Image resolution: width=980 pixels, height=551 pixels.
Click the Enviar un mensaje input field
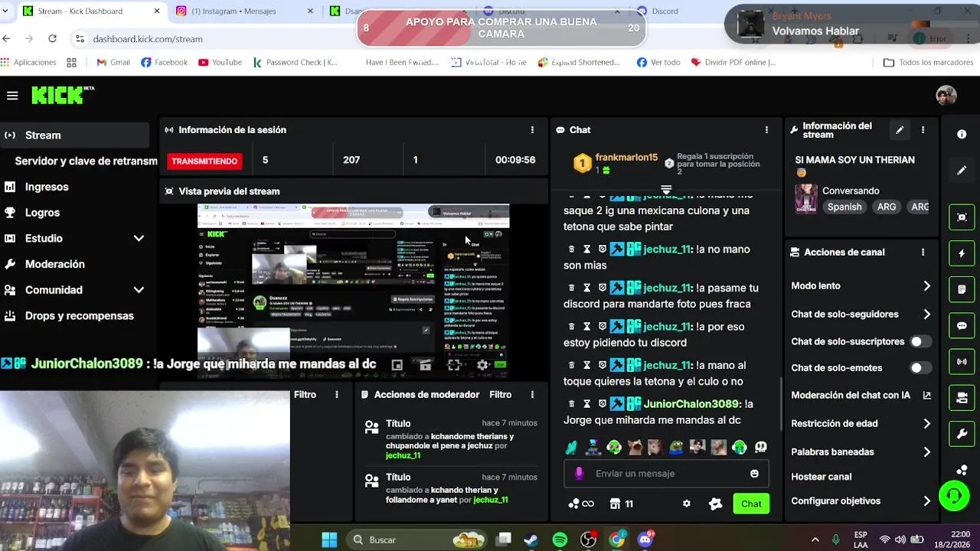pos(666,474)
